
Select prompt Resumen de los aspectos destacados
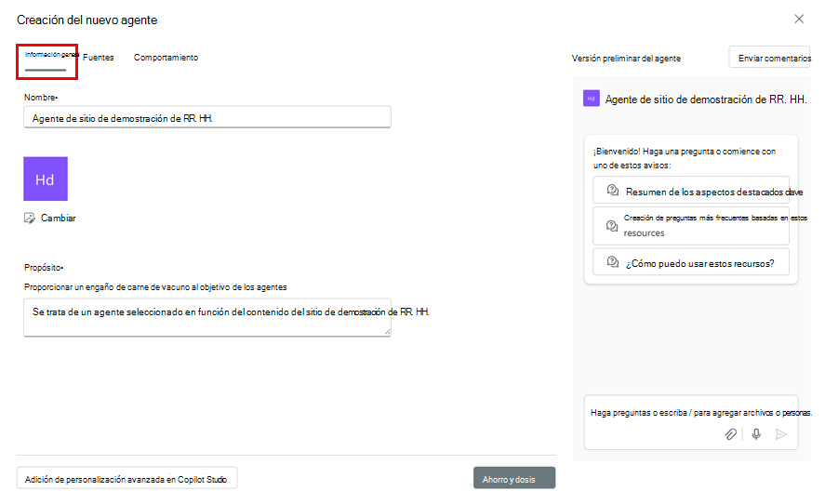(691, 191)
